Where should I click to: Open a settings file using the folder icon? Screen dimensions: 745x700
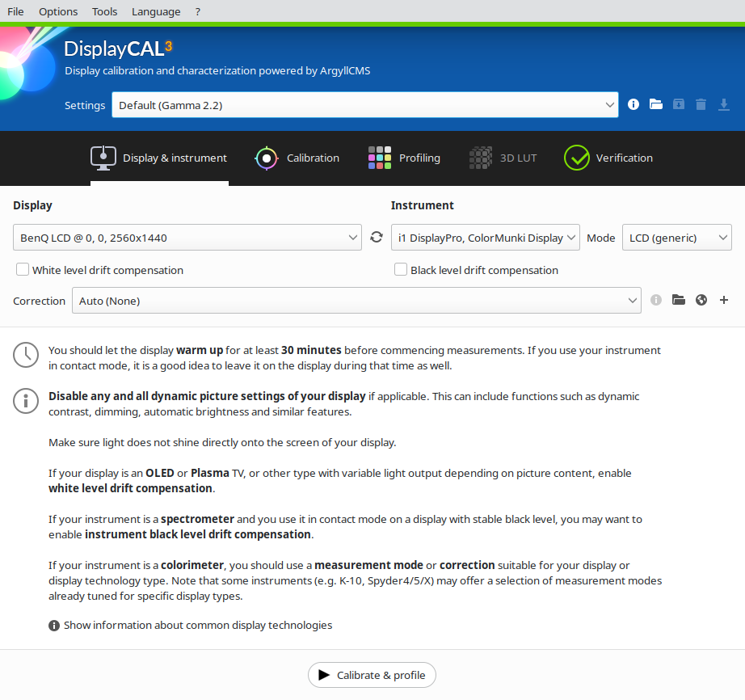tap(655, 104)
